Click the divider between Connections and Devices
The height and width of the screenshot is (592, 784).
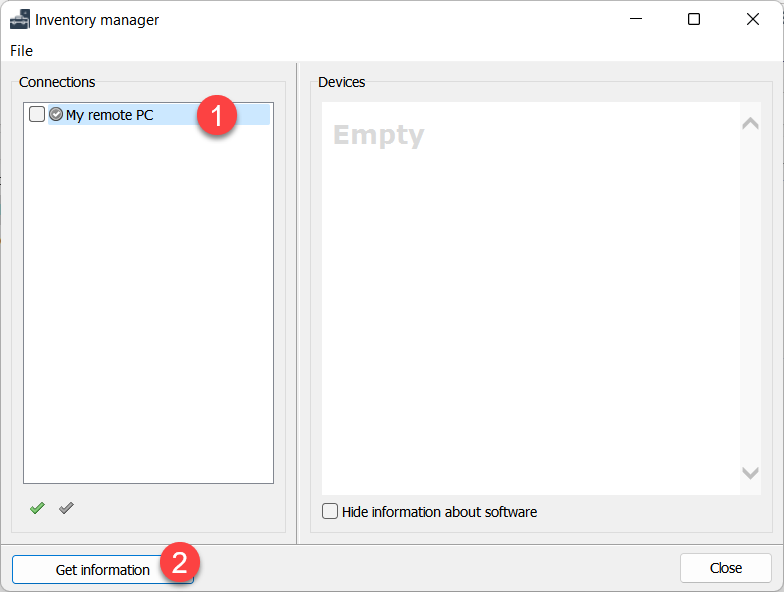pos(297,300)
